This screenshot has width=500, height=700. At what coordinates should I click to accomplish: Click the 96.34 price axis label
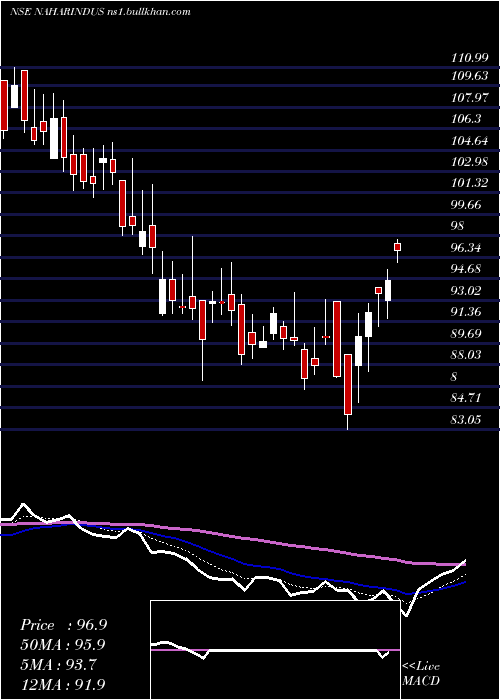pyautogui.click(x=466, y=248)
